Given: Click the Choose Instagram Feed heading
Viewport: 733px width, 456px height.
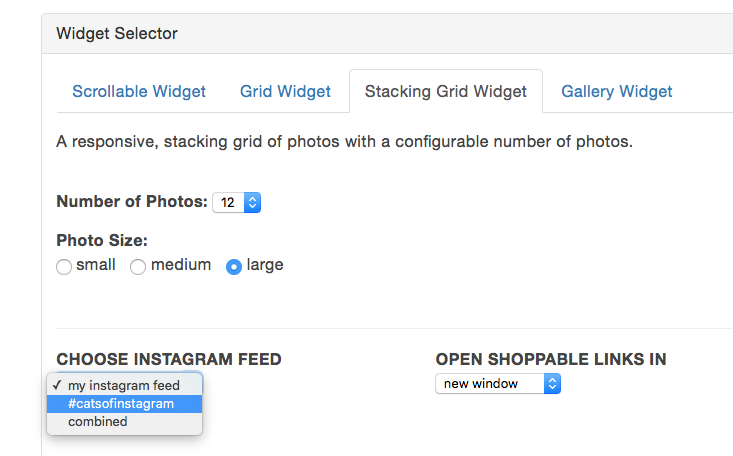Looking at the screenshot, I should click(x=169, y=359).
